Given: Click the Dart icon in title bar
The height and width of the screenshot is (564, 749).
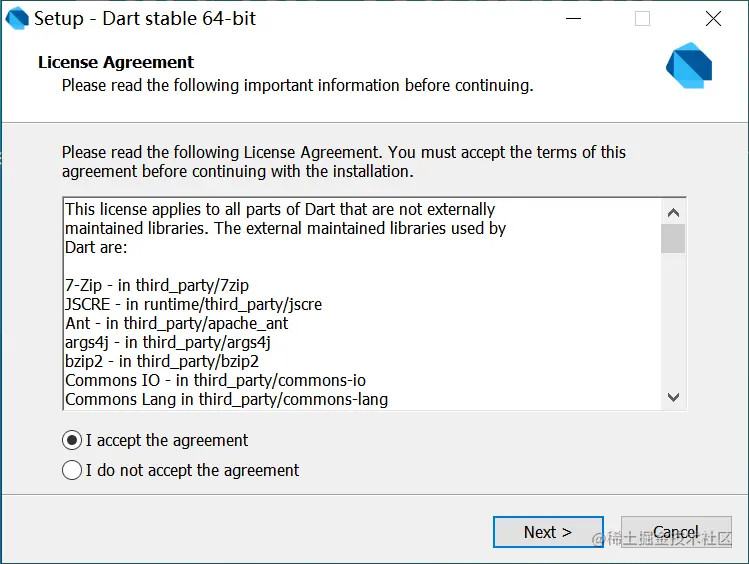Looking at the screenshot, I should [x=17, y=19].
